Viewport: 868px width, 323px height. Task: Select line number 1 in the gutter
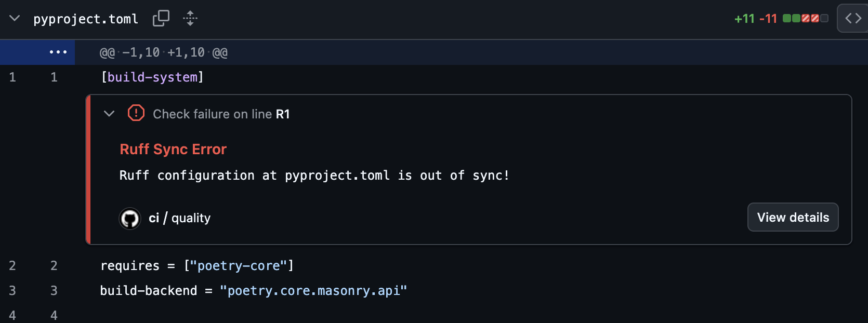[12, 77]
